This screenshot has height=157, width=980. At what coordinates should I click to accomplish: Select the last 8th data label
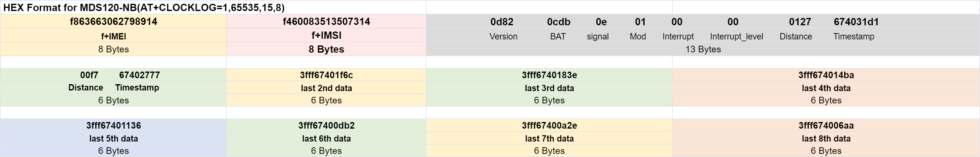pyautogui.click(x=826, y=138)
